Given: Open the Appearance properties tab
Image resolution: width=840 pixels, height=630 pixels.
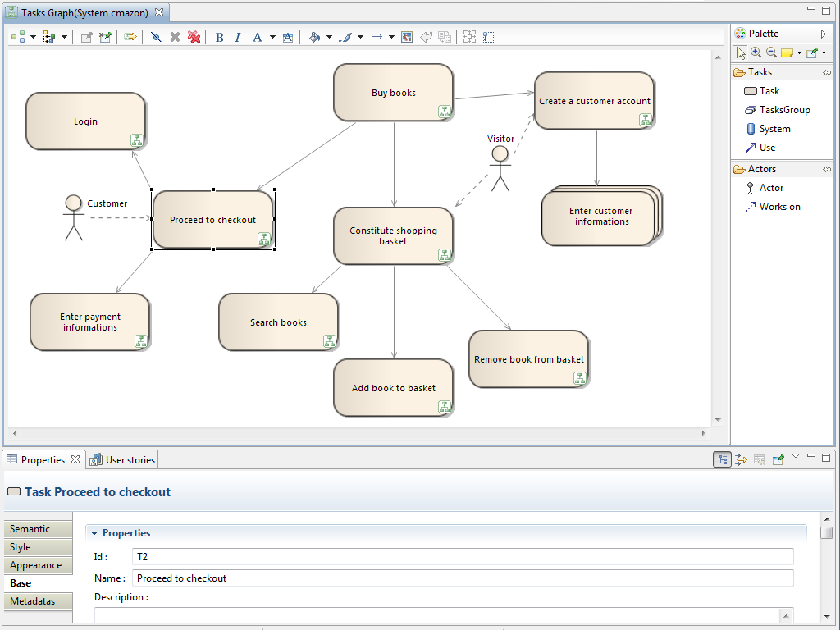Looking at the screenshot, I should [38, 565].
